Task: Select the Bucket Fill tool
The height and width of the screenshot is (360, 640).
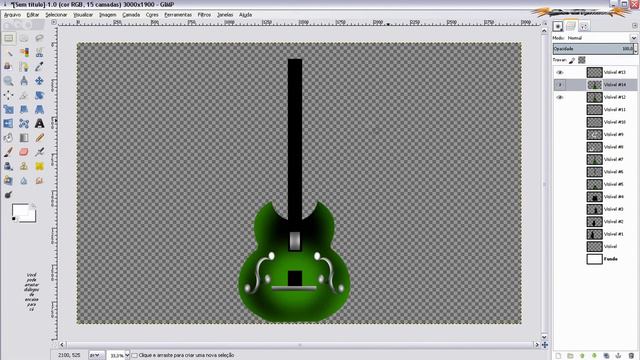Action: coord(9,138)
